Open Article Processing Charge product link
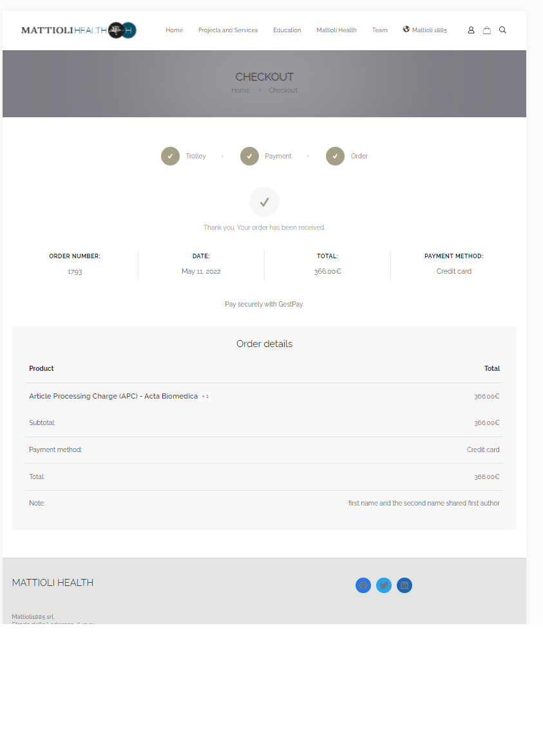This screenshot has width=543, height=756. click(x=113, y=396)
